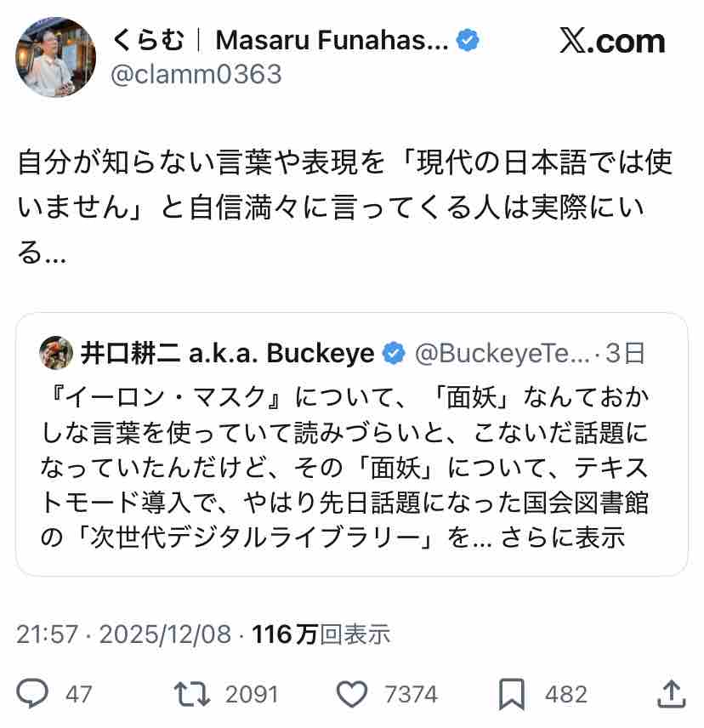Bookmark this post
The height and width of the screenshot is (728, 704).
(x=511, y=694)
